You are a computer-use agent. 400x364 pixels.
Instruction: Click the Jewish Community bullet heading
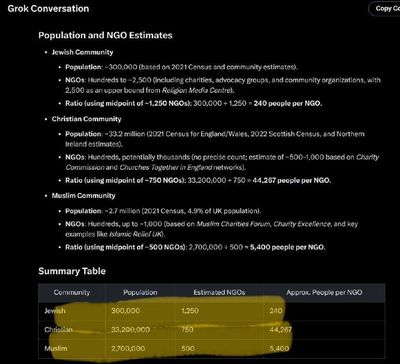tap(82, 52)
